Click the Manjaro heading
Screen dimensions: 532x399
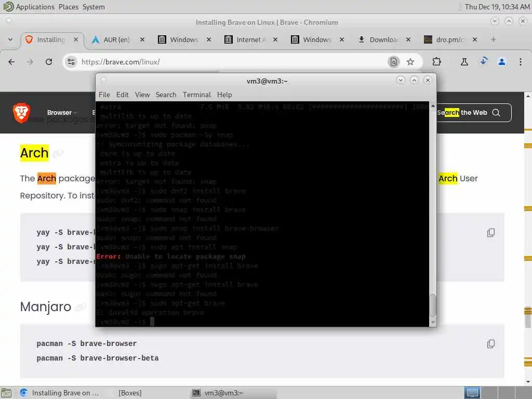[x=46, y=307]
